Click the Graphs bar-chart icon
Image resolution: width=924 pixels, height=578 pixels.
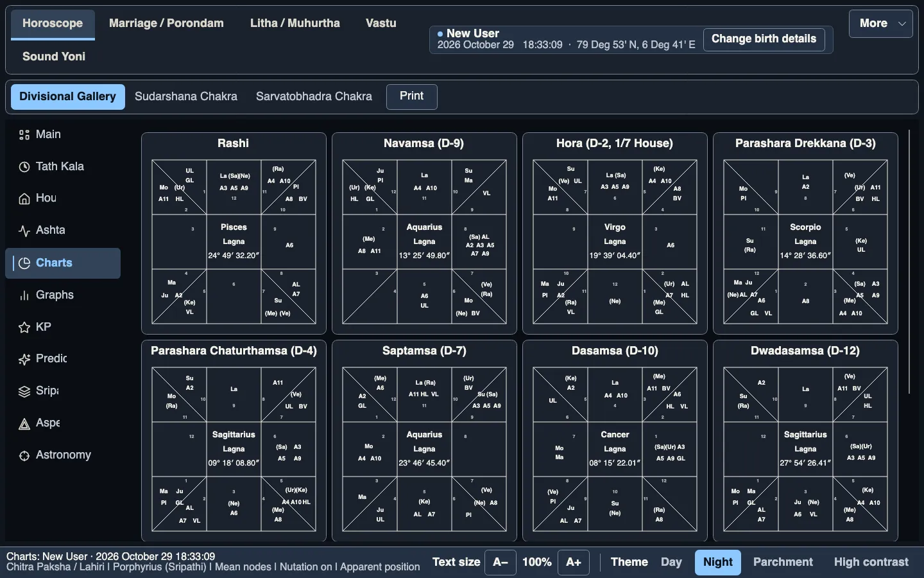click(x=24, y=295)
